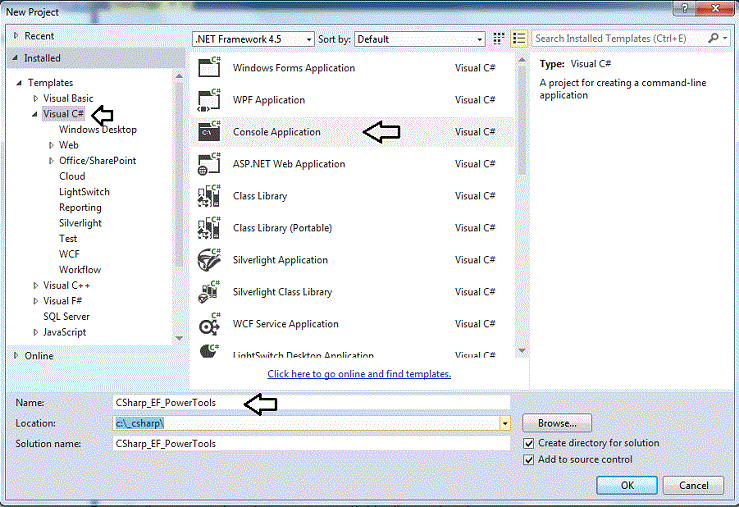Viewport: 739px width, 507px height.
Task: Select the Cloud tree item
Action: 72,176
